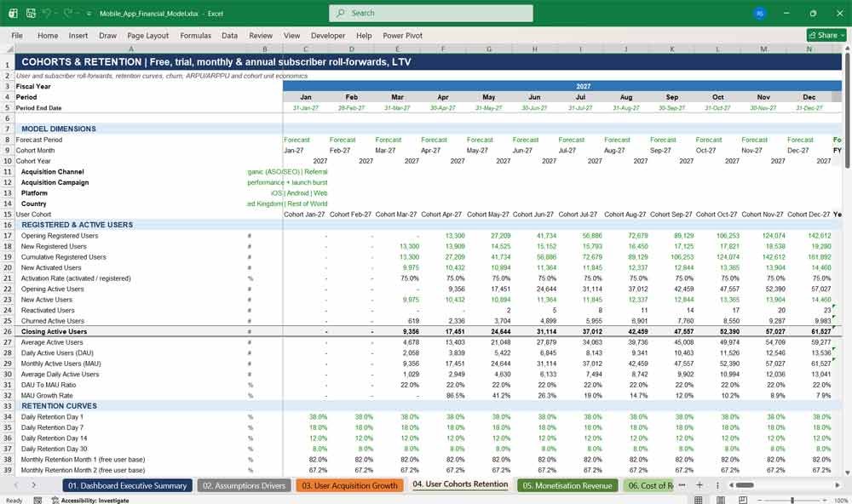The width and height of the screenshot is (852, 504).
Task: Click vertical scrollbar up arrow
Action: click(847, 49)
